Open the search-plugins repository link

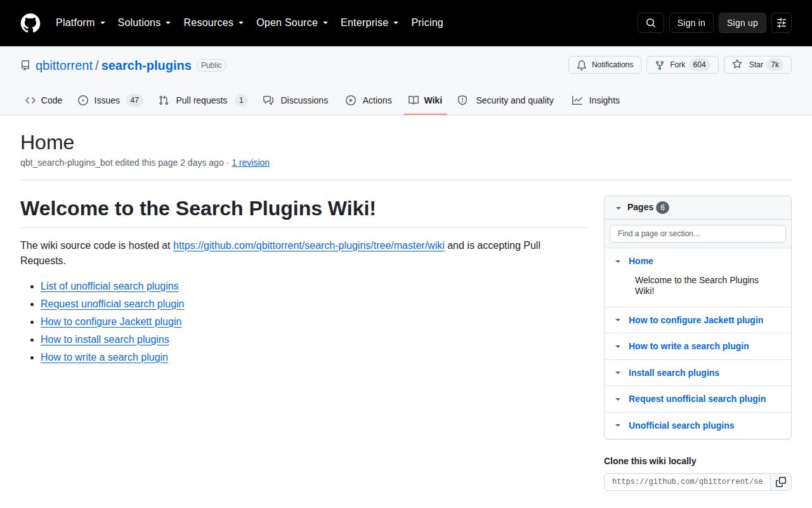pyautogui.click(x=147, y=65)
